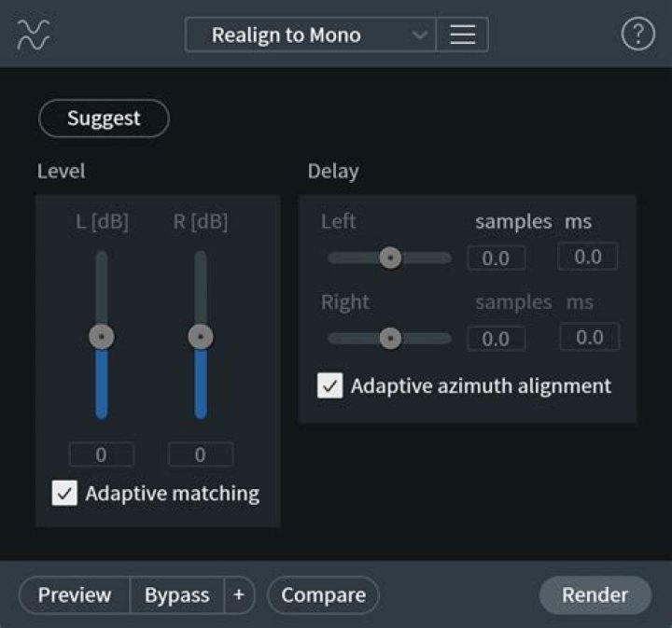Click the Render button
Image resolution: width=672 pixels, height=628 pixels.
tap(595, 595)
